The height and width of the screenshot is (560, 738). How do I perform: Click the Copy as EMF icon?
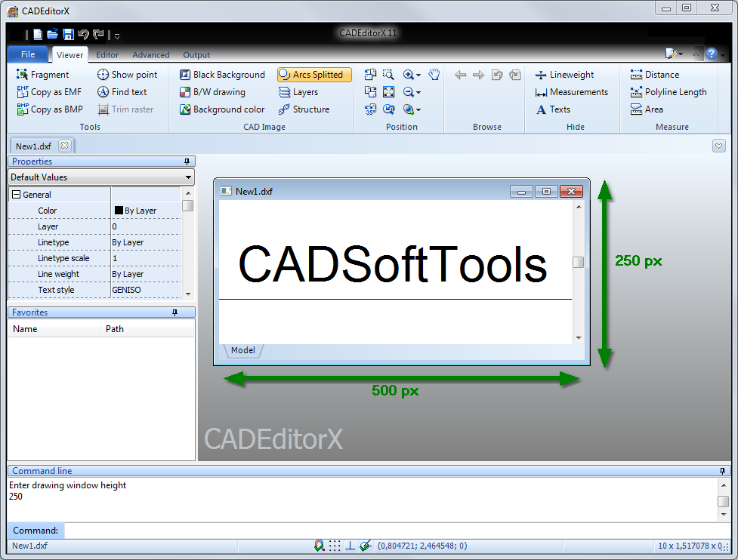click(23, 92)
